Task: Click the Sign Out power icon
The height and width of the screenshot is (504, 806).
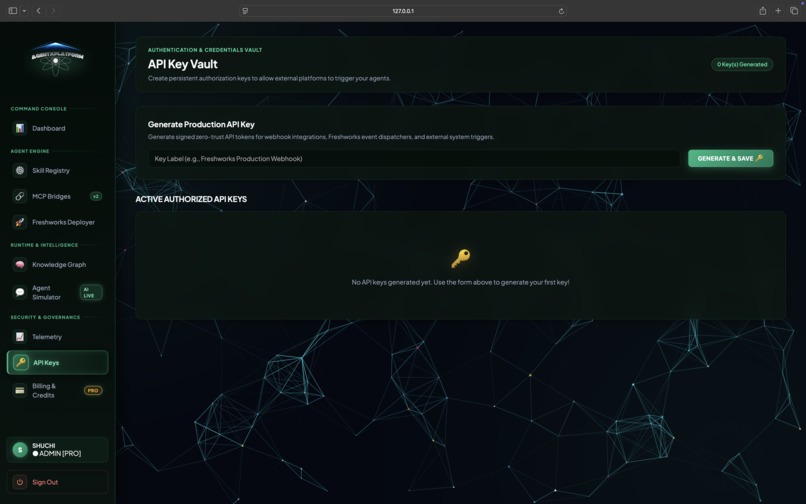Action: [x=20, y=482]
